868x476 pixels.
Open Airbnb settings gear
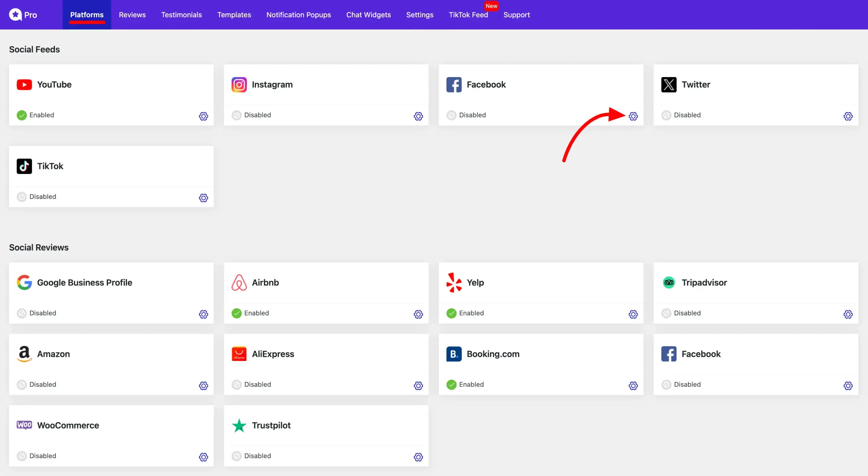[418, 314]
